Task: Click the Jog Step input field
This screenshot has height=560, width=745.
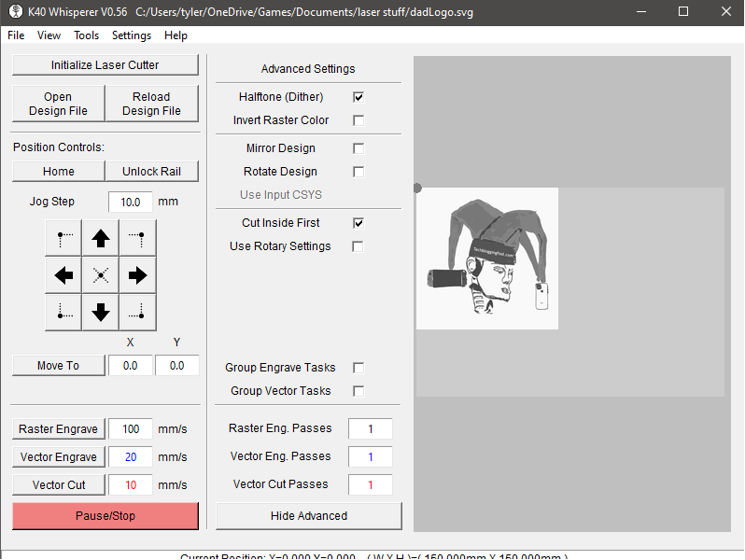Action: click(130, 202)
